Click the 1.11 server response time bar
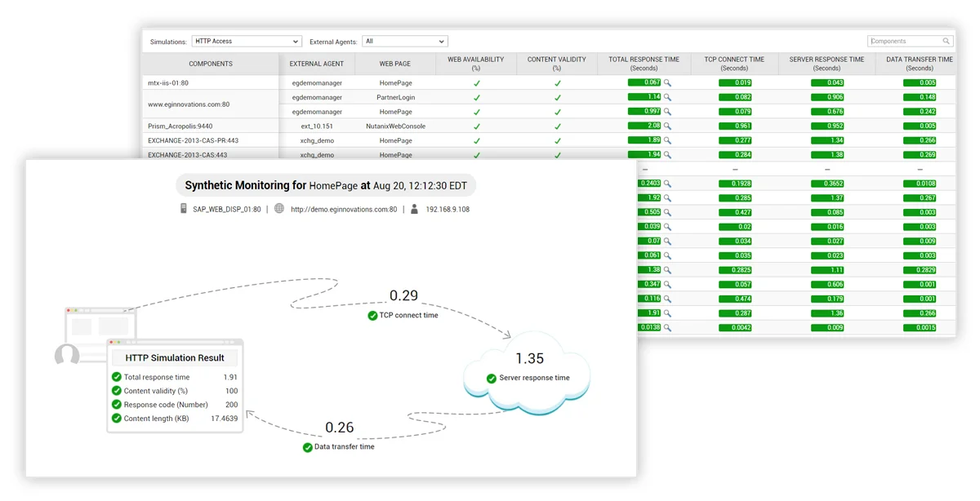 point(827,269)
